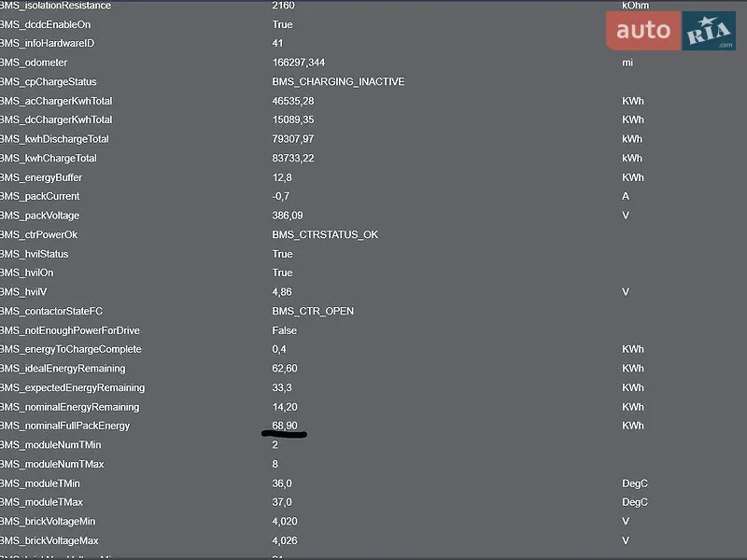747x560 pixels.
Task: Click the underlined 68,90 value
Action: 285,426
